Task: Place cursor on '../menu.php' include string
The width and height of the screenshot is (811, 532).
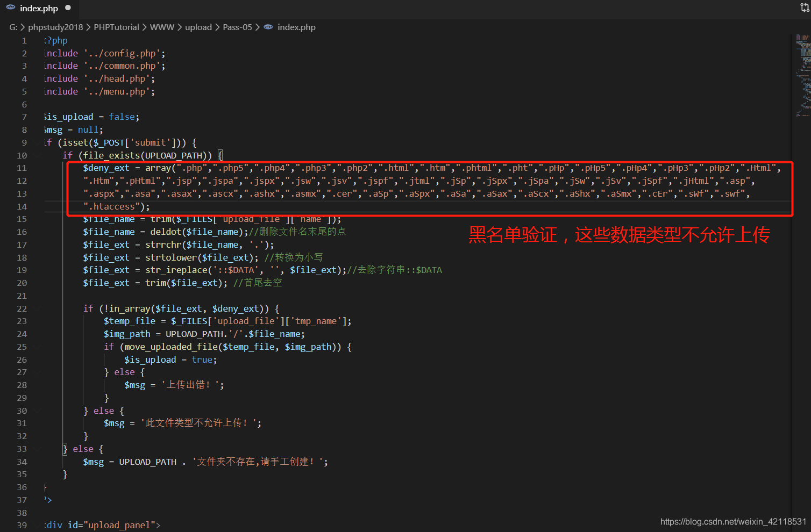Action: coord(117,91)
